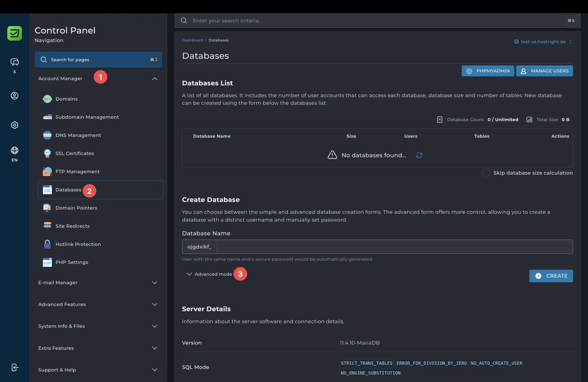Open Subdomain Management from the menu
This screenshot has height=382, width=588.
pos(87,117)
